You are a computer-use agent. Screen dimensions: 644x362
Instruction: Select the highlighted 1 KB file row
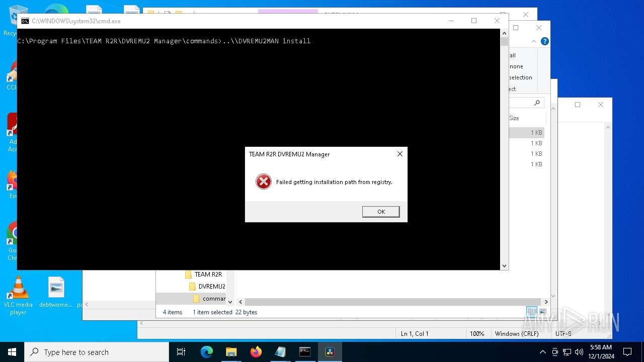click(526, 133)
